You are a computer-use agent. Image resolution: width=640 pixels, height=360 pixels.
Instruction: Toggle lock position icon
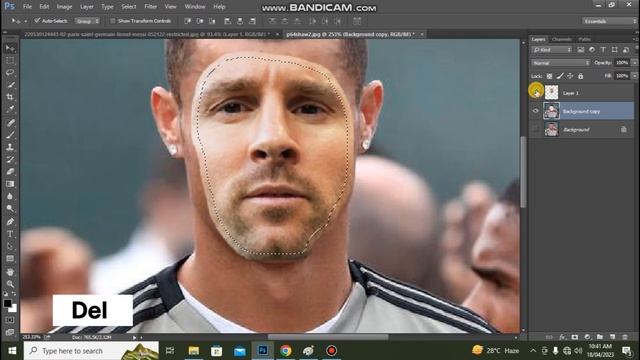pos(570,76)
